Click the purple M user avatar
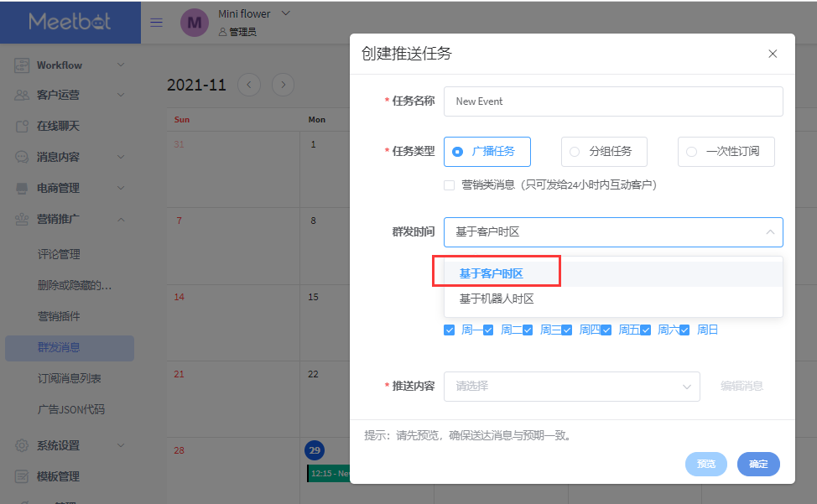 coord(195,23)
